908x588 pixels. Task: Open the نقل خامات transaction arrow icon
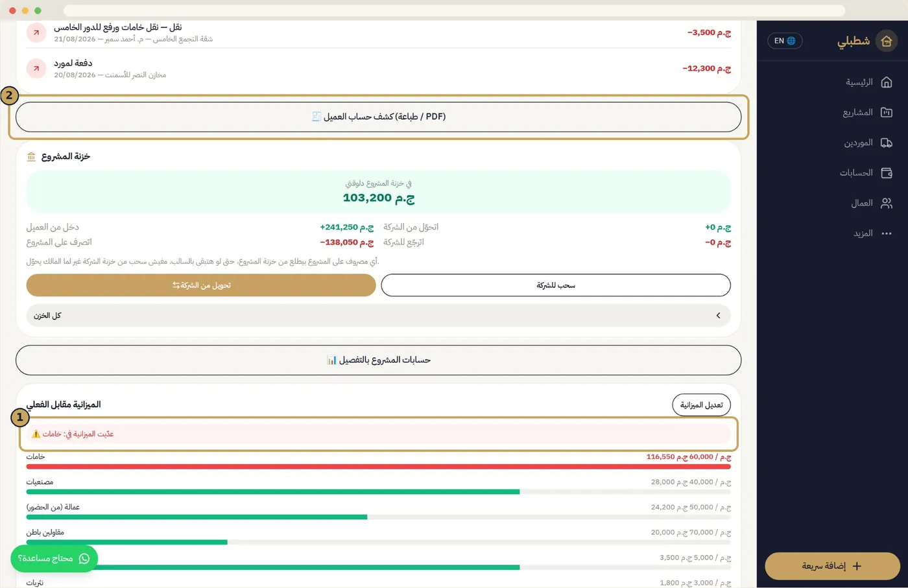point(36,32)
